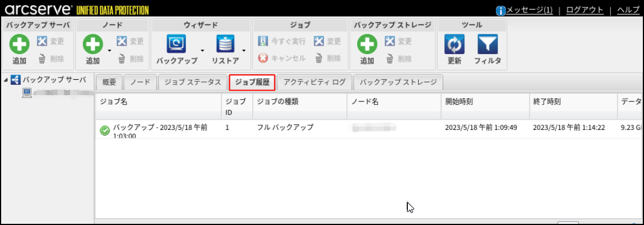Select the green success status icon of job
The width and height of the screenshot is (644, 225).
[105, 131]
